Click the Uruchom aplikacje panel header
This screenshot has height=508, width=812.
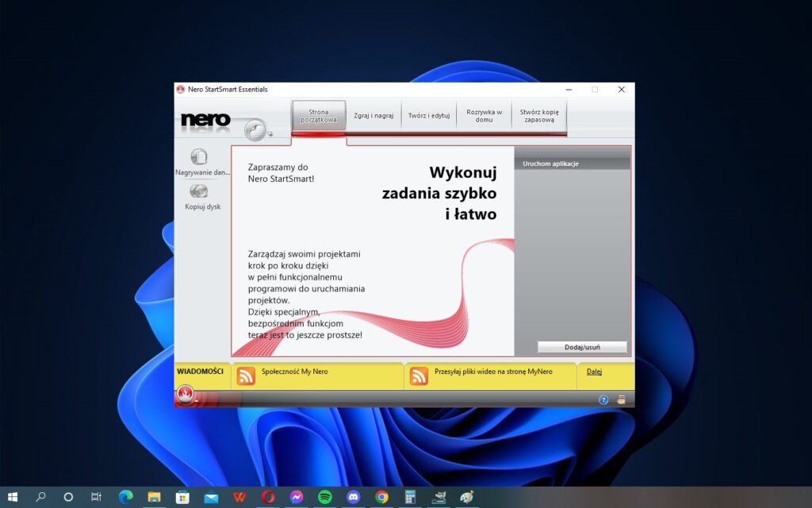pos(573,164)
